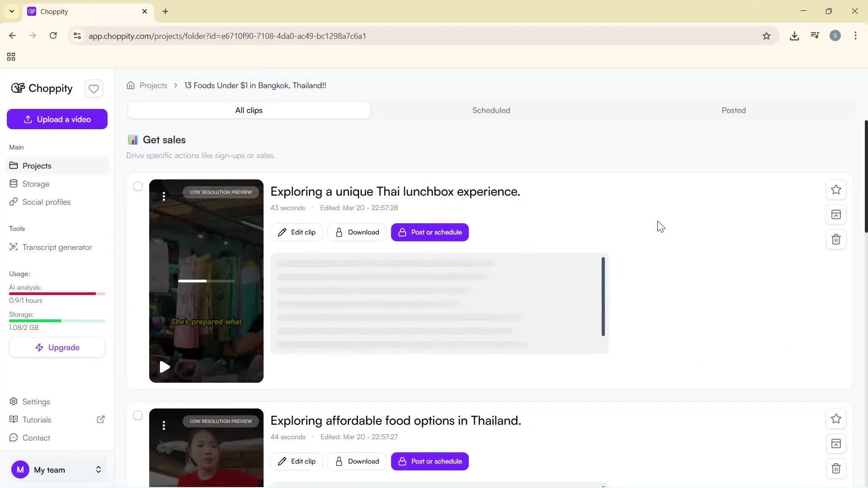Play the Thai lunchbox clip preview

click(x=165, y=367)
